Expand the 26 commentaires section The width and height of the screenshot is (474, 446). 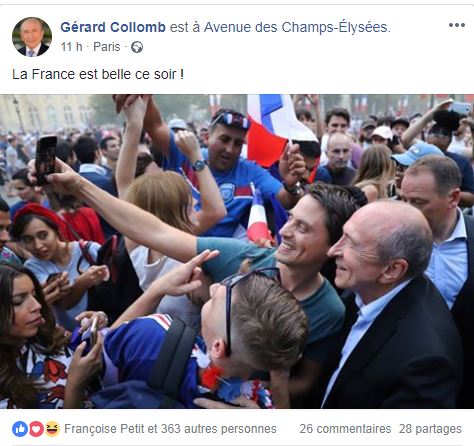(345, 429)
